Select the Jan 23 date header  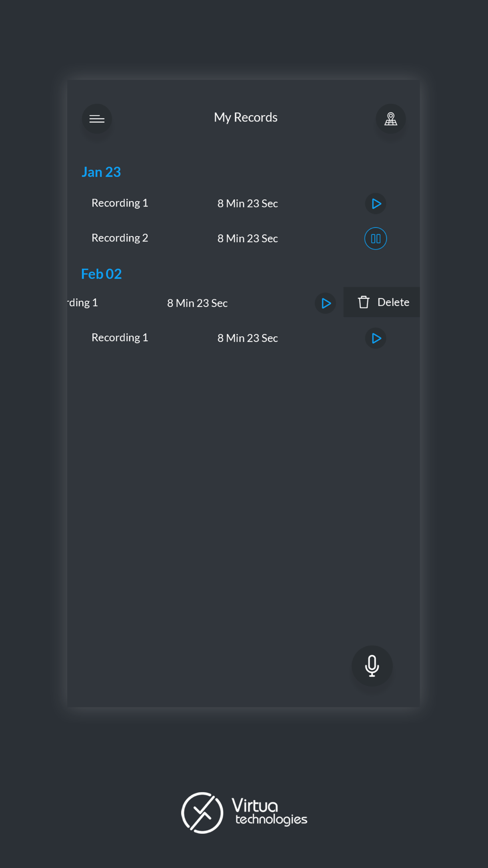[101, 172]
